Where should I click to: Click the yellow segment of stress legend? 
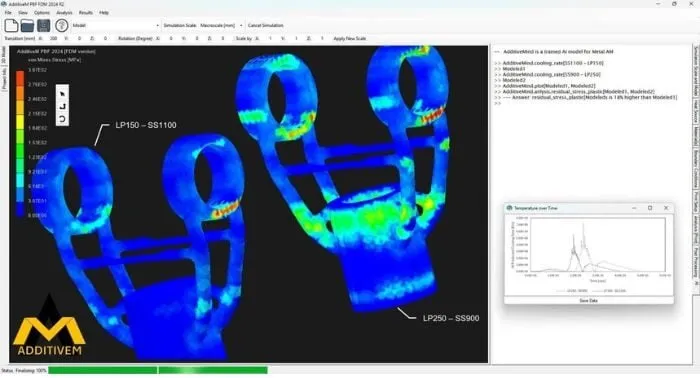click(x=20, y=121)
